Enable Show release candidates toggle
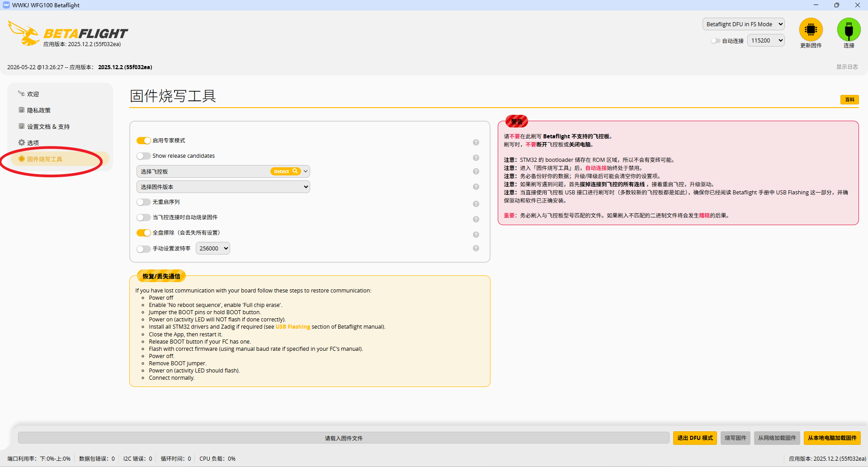The width and height of the screenshot is (868, 467). pos(144,156)
